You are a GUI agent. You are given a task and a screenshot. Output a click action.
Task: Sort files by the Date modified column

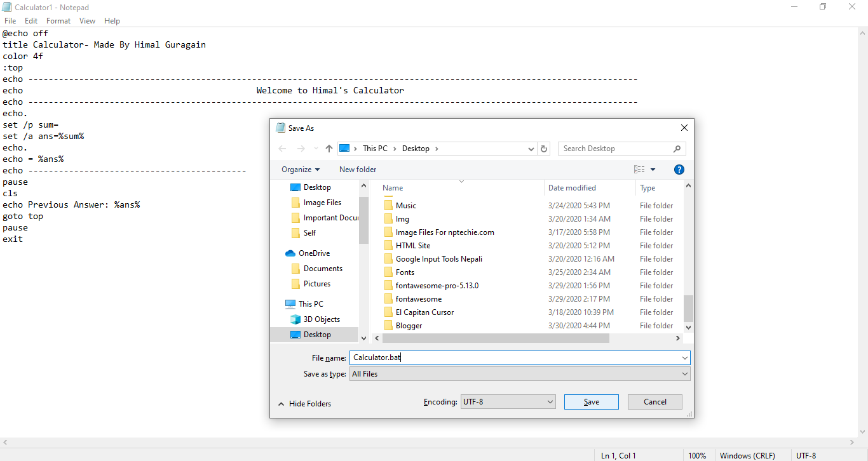click(573, 187)
